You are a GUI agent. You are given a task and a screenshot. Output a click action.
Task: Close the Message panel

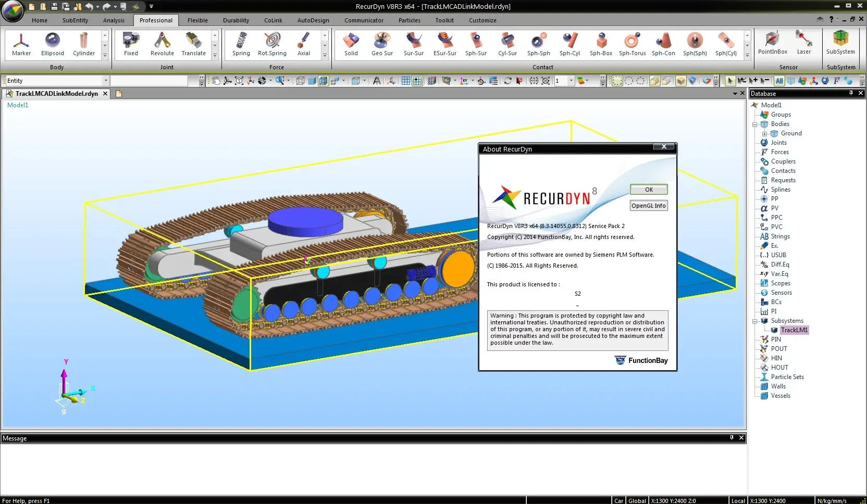[x=741, y=438]
